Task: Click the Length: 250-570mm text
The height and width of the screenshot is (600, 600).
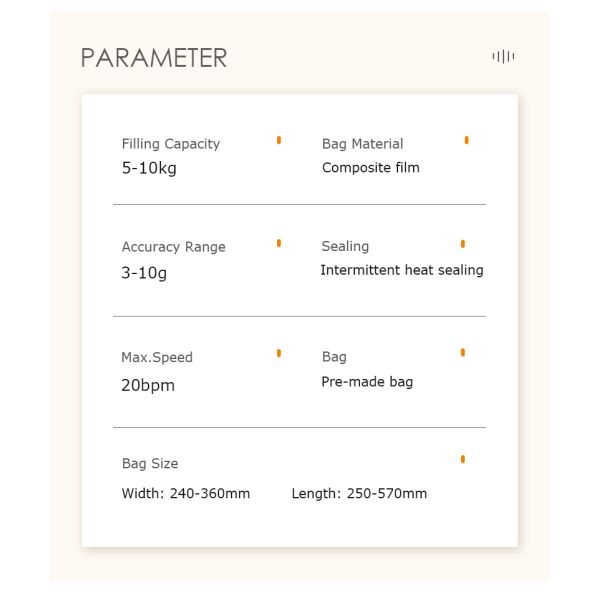Action: [x=359, y=493]
